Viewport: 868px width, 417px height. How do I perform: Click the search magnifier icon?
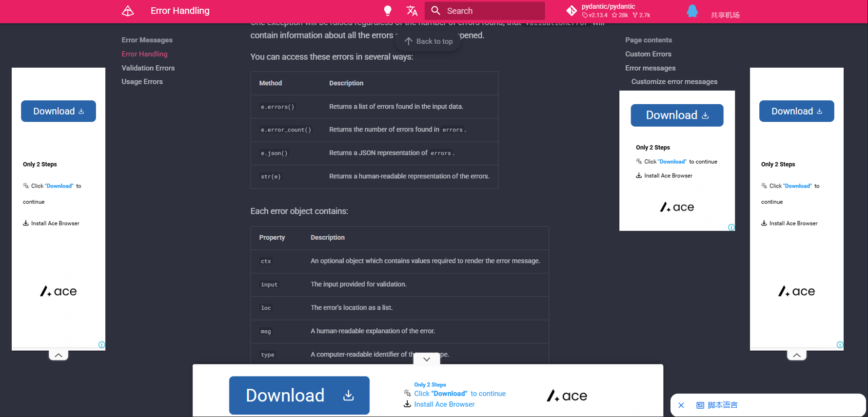tap(435, 11)
